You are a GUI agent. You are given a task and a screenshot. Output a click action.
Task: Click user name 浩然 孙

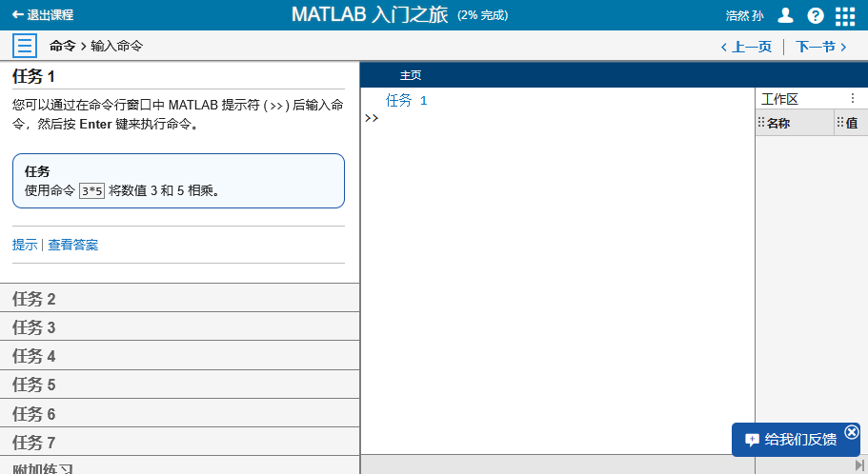pos(744,15)
